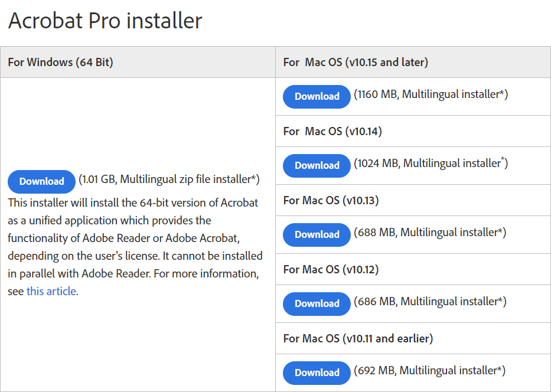The height and width of the screenshot is (392, 551).
Task: Click the "For Mac OS (v10.14)" row label
Action: point(332,131)
